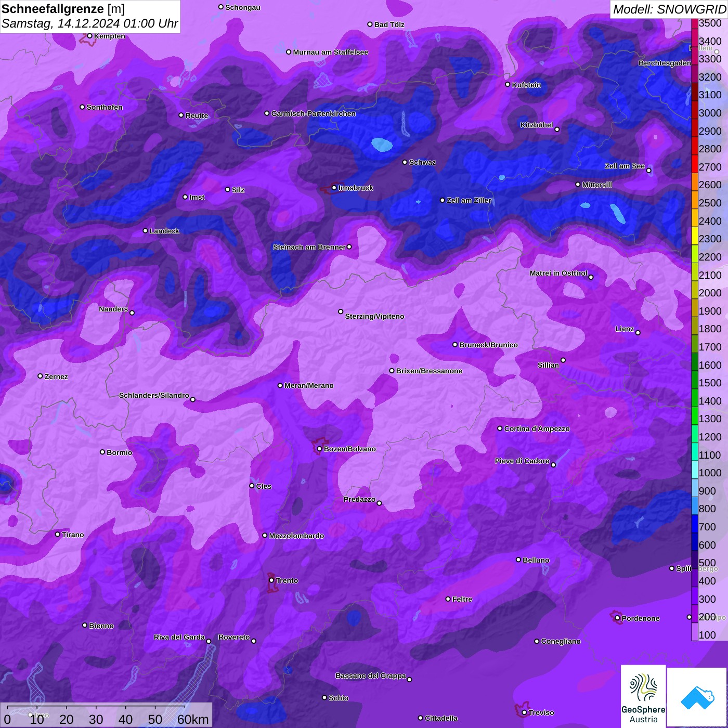Select the Treviso city marker
This screenshot has height=728, width=728.
tap(524, 712)
